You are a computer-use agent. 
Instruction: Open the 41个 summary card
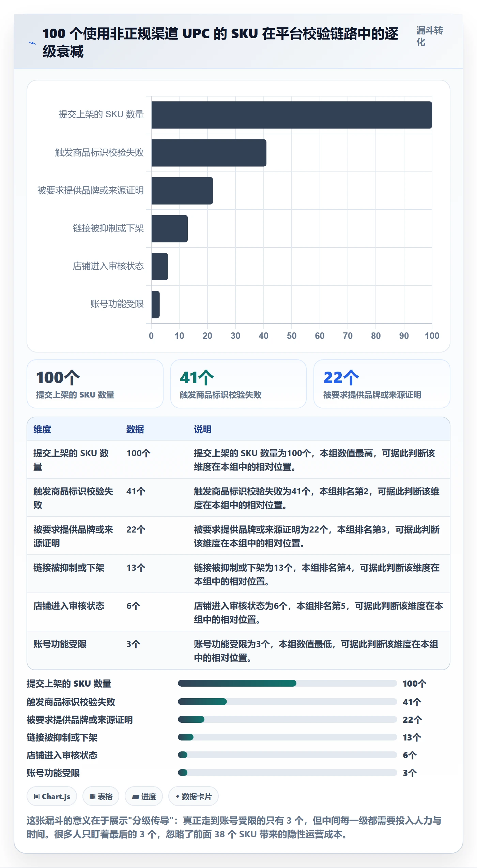(x=238, y=384)
